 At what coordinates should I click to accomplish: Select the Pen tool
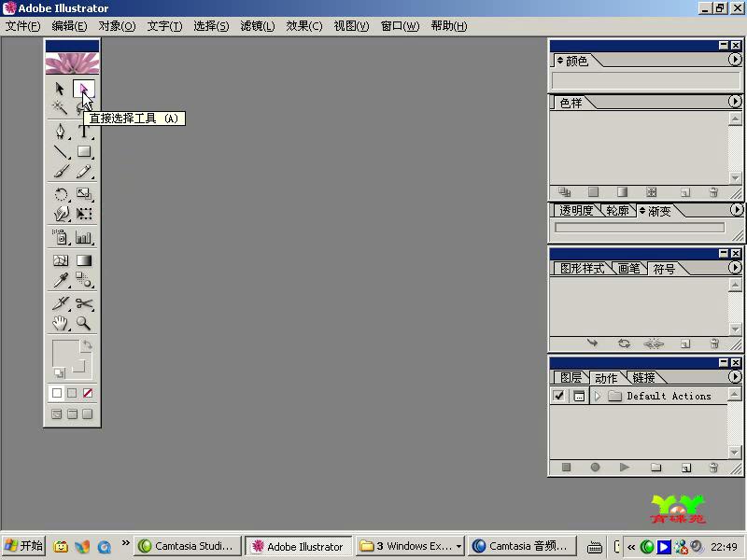(x=60, y=131)
